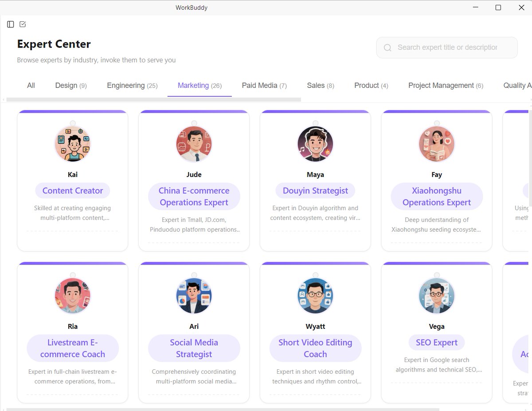This screenshot has height=411, width=532.
Task: Switch to the Product tab
Action: (371, 85)
